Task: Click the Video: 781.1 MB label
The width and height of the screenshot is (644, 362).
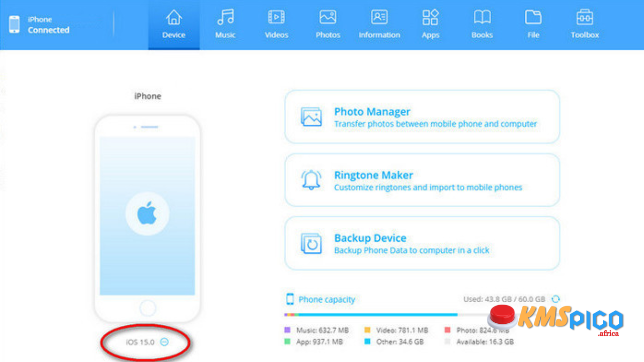Action: tap(403, 330)
